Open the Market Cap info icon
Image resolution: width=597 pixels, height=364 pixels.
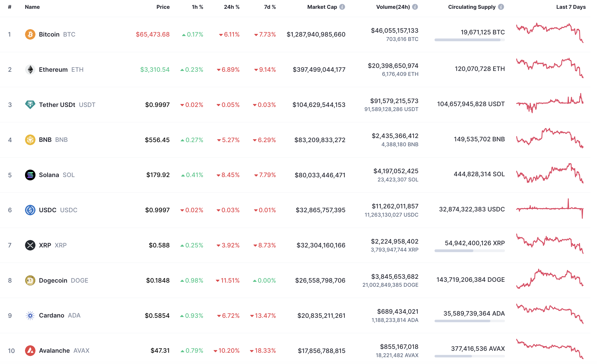point(342,7)
